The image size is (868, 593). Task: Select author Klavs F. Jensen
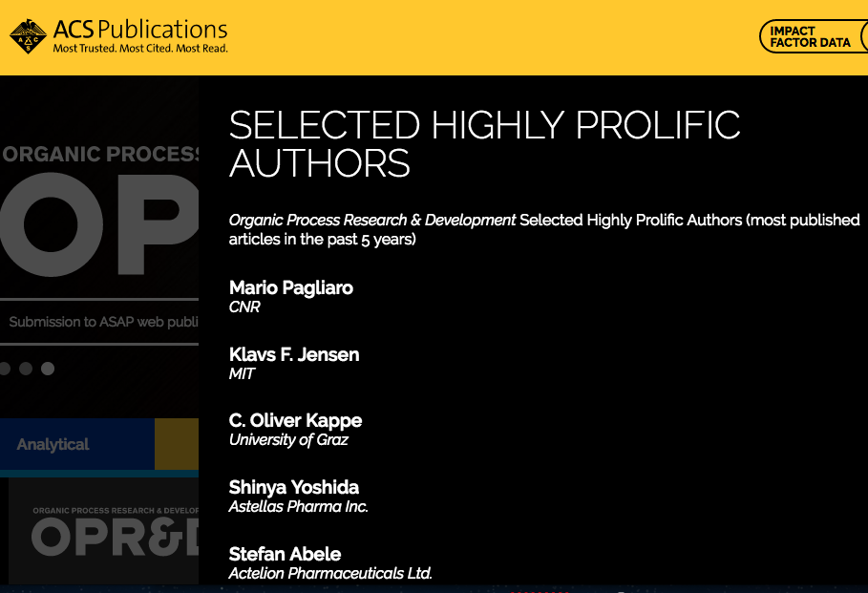(x=294, y=354)
